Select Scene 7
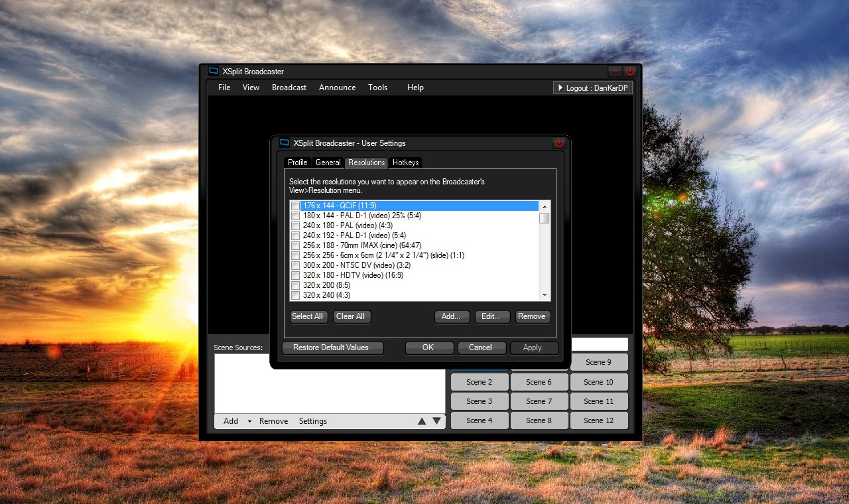This screenshot has width=849, height=504. click(539, 401)
